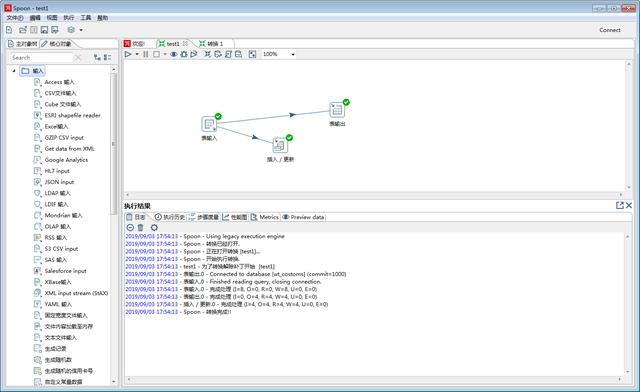Open the perspective dropdown arrow beside layers icon

81,30
